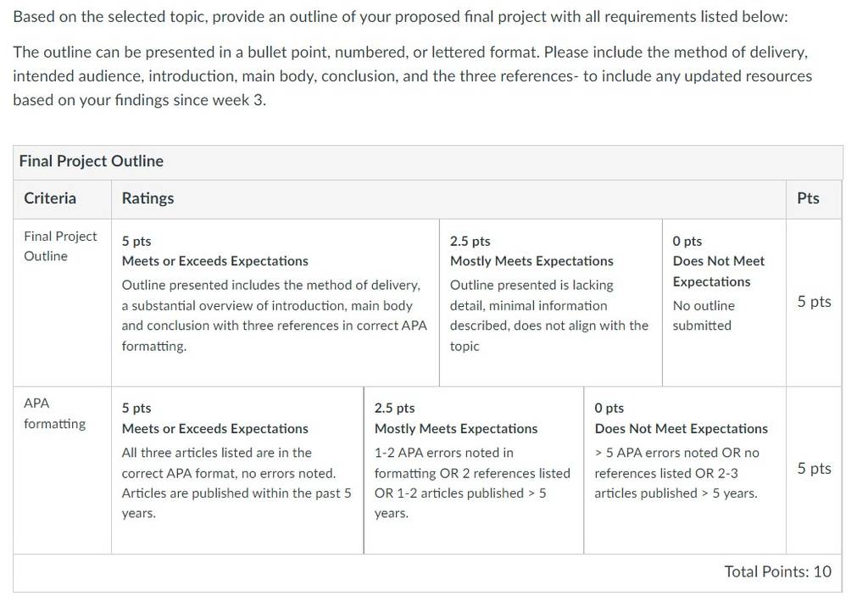Click the paragraph about bullet point outline format
The height and width of the screenshot is (607, 868).
click(x=413, y=76)
